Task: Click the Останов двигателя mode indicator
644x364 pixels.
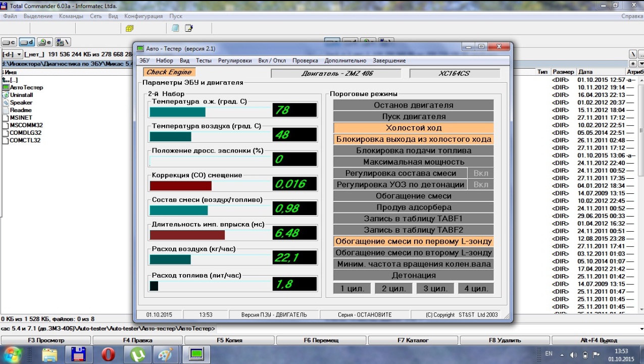Action: [413, 106]
